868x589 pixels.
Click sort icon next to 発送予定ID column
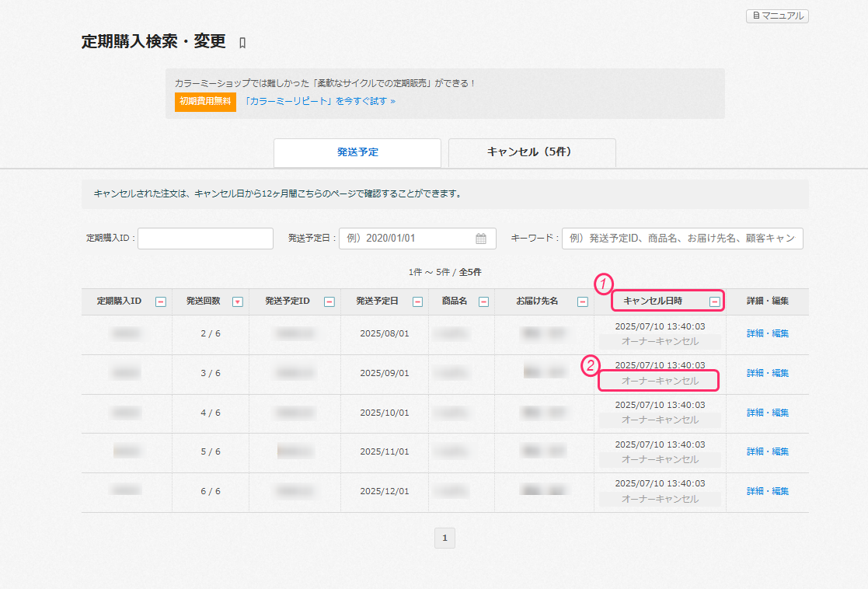pos(329,301)
